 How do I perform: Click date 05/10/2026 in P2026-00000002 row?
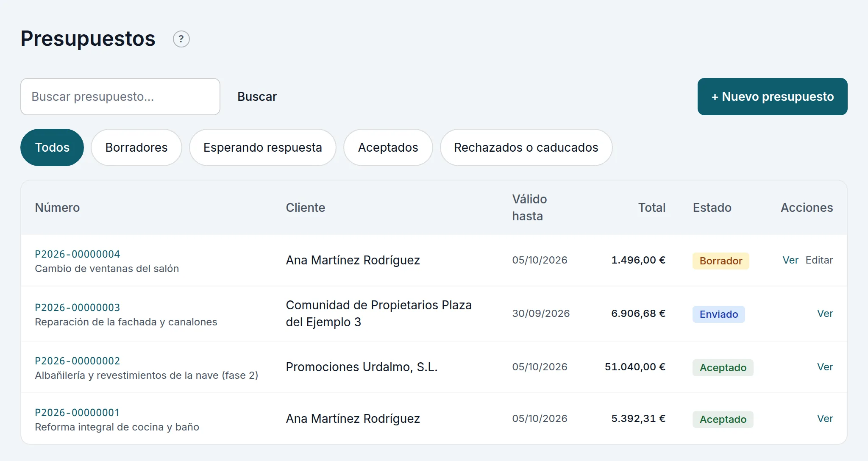pyautogui.click(x=540, y=367)
